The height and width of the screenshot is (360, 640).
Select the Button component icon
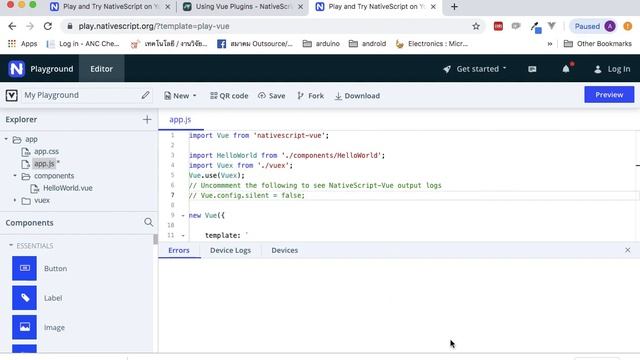(x=24, y=268)
